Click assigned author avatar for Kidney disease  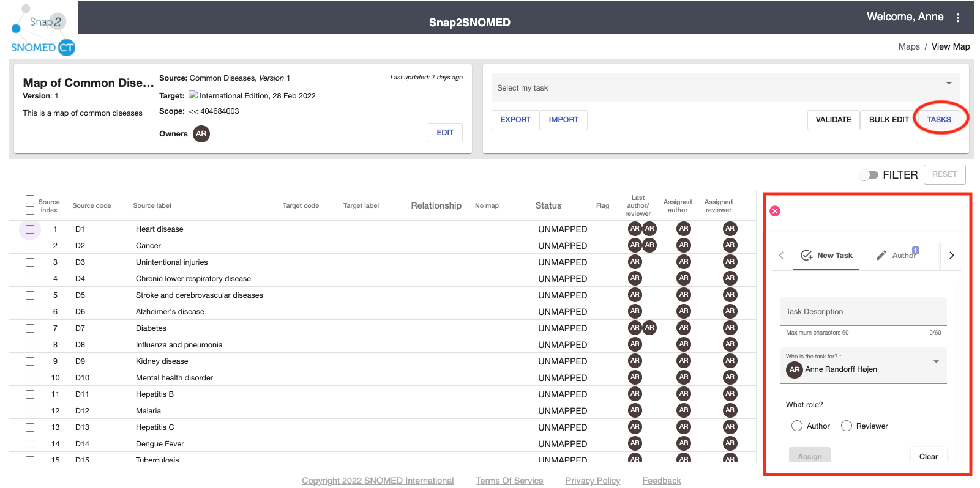coord(684,361)
